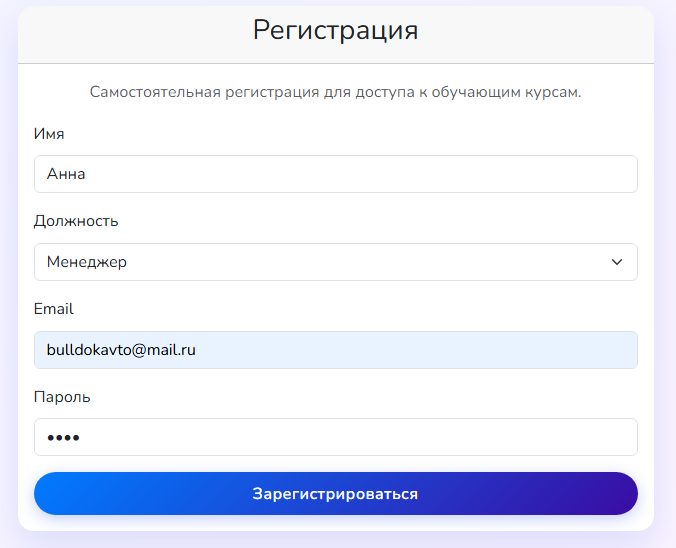The image size is (676, 548).
Task: Click into the Пароль password field
Action: point(335,437)
